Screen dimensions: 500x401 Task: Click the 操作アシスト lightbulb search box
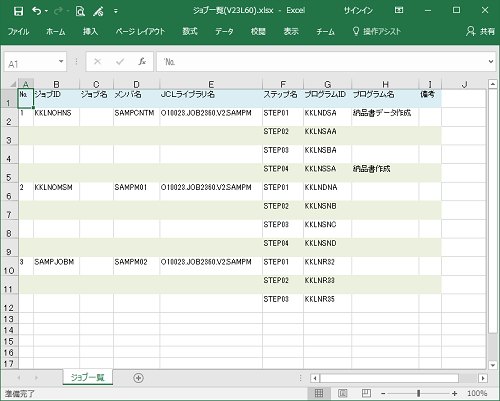(377, 32)
